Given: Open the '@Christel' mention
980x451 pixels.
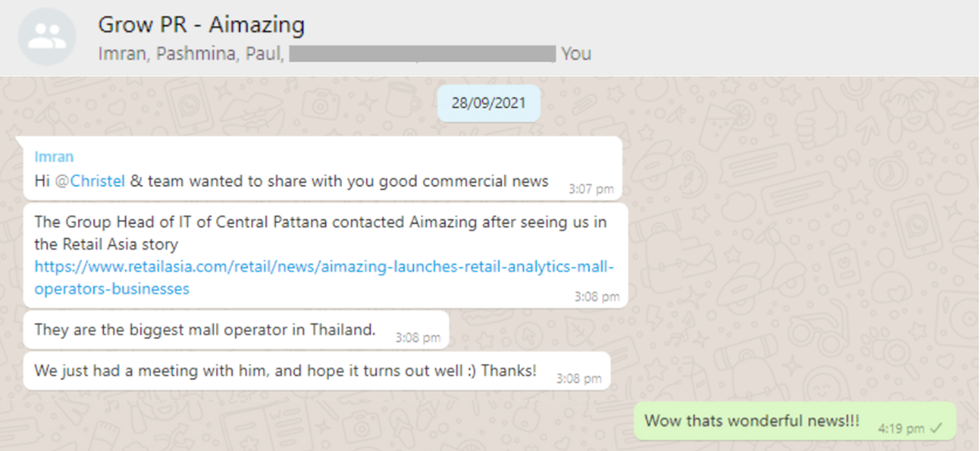Looking at the screenshot, I should tap(90, 181).
